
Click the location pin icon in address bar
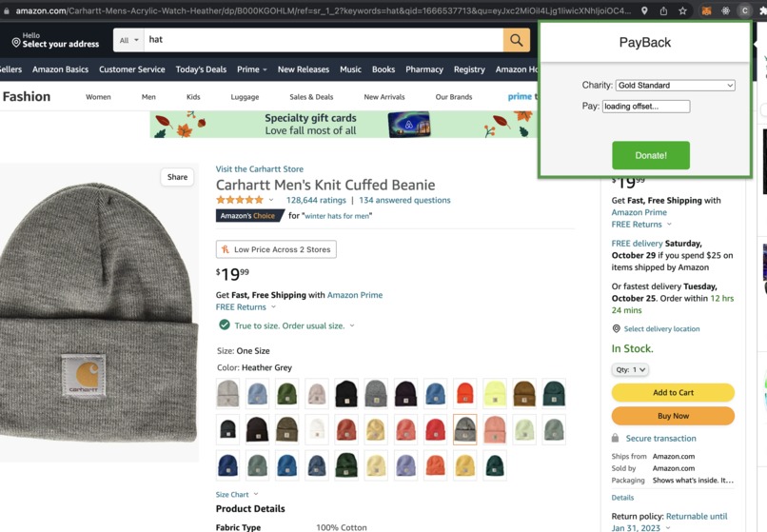click(644, 10)
